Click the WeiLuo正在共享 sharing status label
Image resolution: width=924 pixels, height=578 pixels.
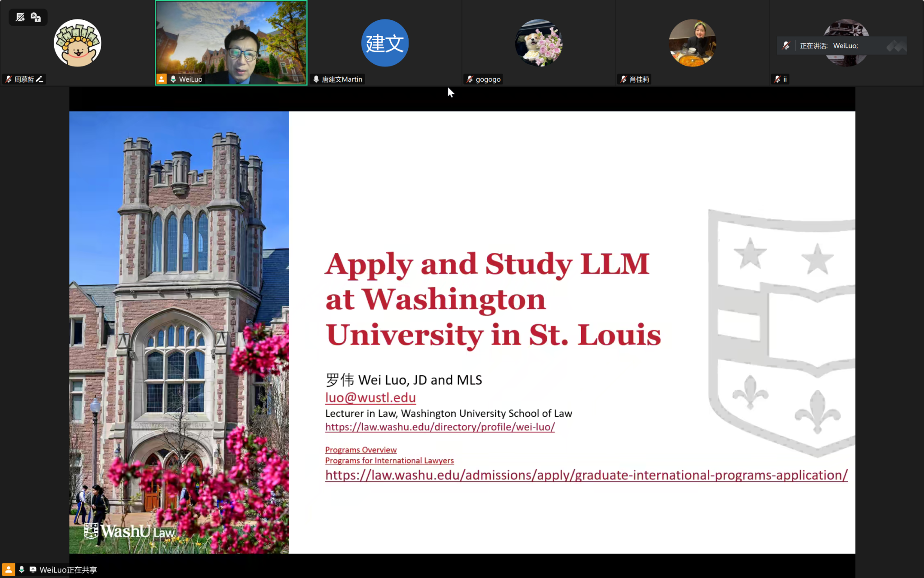[x=68, y=570]
